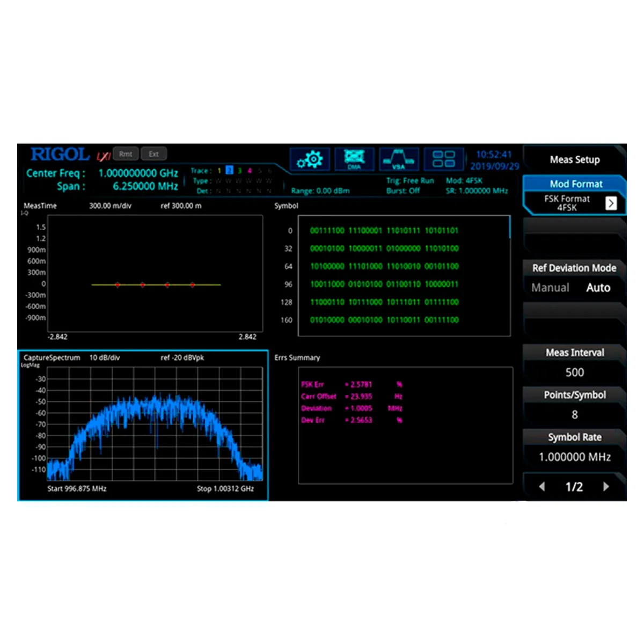Select the CaptureSpectrum plot window

(x=143, y=425)
